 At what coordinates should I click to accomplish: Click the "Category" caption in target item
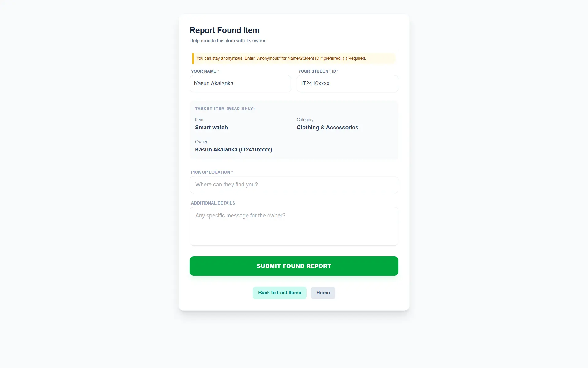(305, 120)
